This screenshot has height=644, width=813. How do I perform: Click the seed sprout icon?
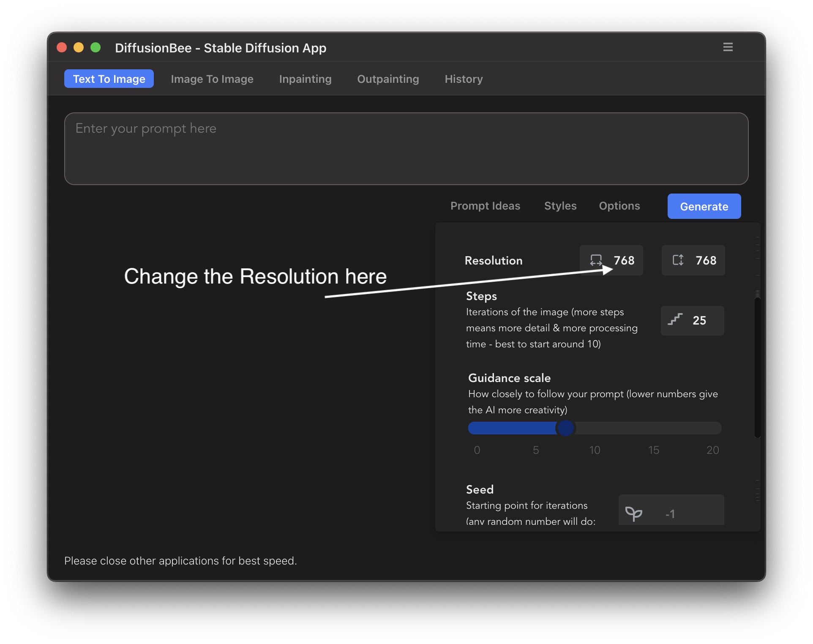633,513
